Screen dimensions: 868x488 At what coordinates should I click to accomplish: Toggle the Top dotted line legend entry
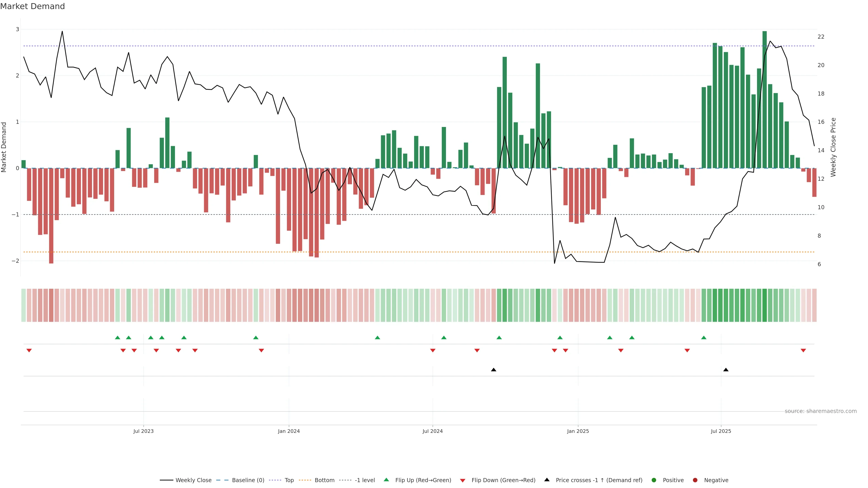point(289,480)
